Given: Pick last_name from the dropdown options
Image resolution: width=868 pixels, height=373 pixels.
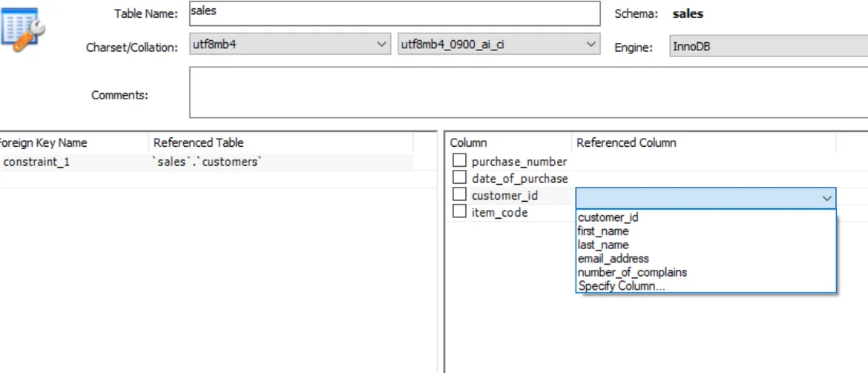Looking at the screenshot, I should 602,245.
